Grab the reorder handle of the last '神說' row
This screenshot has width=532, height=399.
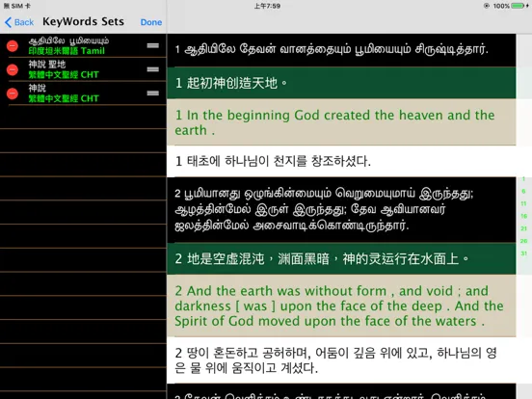(x=152, y=93)
